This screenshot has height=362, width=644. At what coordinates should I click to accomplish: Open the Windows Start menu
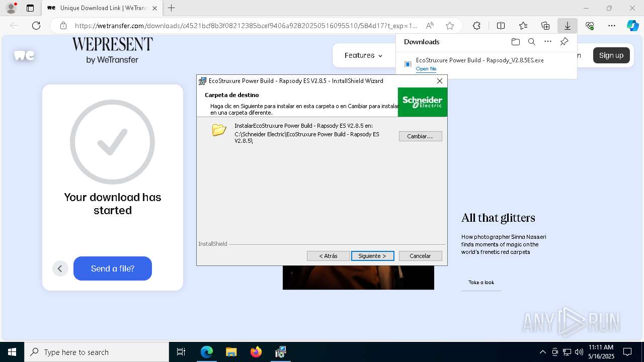coord(12,352)
